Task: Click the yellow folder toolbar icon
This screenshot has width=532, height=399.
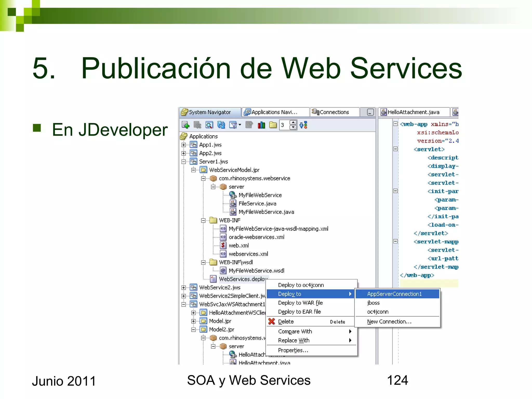Action: 273,125
